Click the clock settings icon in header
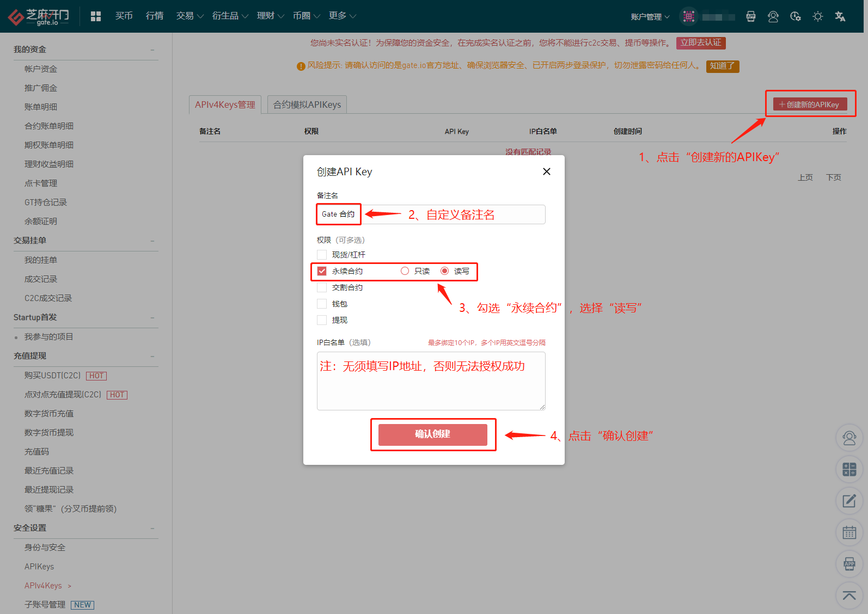Viewport: 868px width, 614px height. 796,16
